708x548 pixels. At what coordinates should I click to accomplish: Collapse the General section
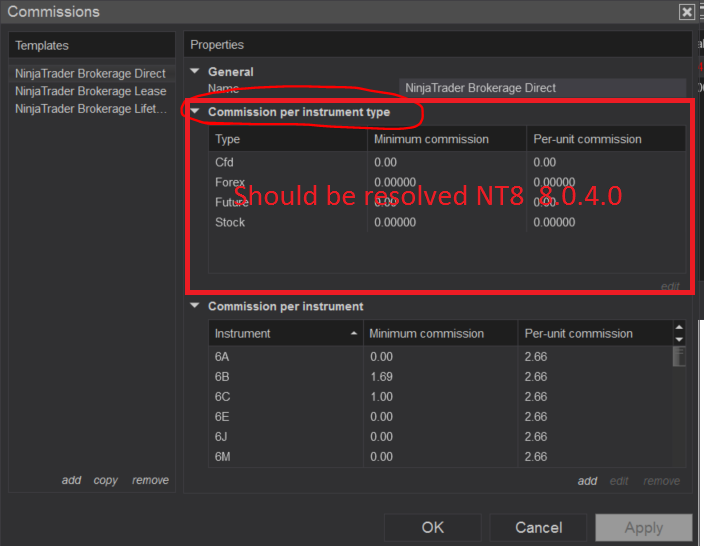[195, 71]
